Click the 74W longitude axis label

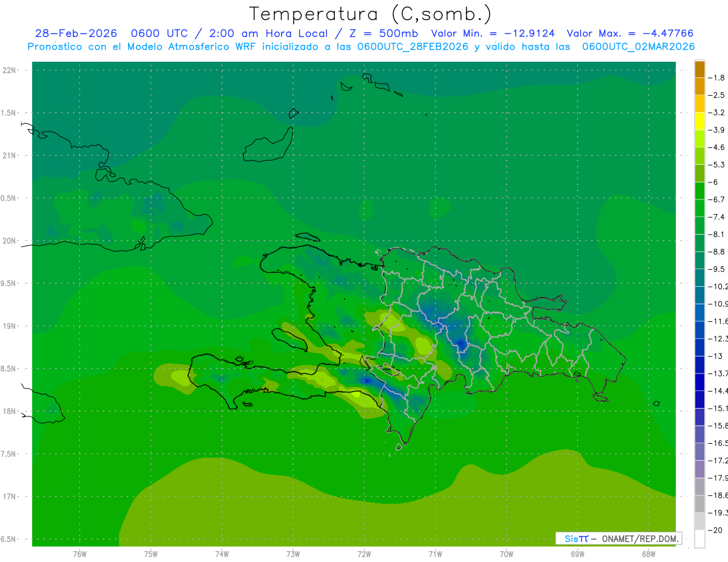[x=222, y=554]
